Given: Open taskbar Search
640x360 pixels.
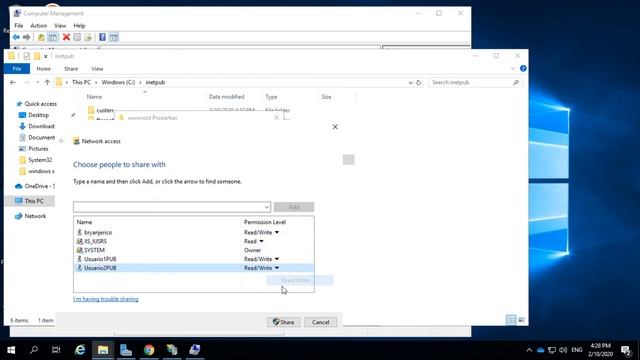Looking at the screenshot, I should point(34,350).
